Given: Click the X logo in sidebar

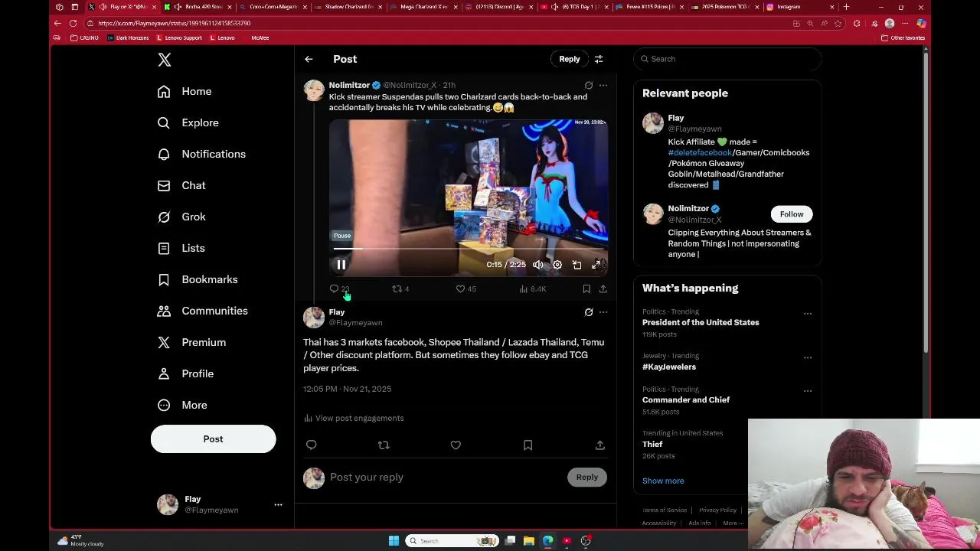Looking at the screenshot, I should tap(165, 60).
